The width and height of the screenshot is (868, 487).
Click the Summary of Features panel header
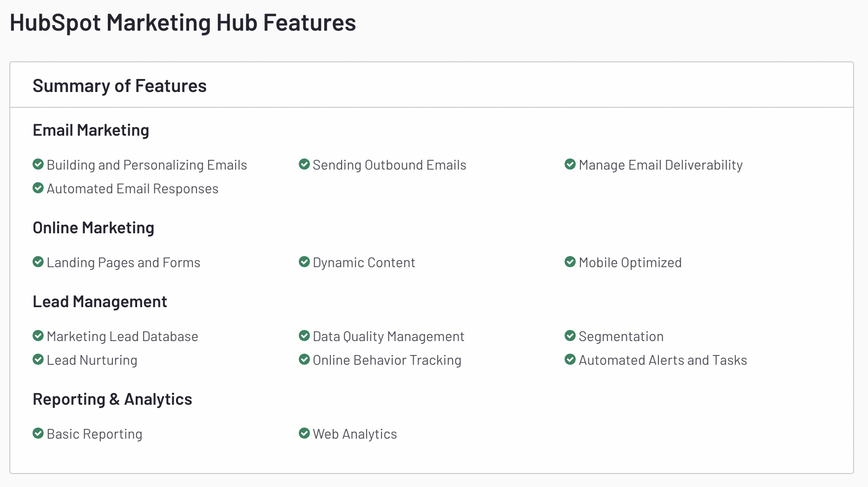coord(432,85)
